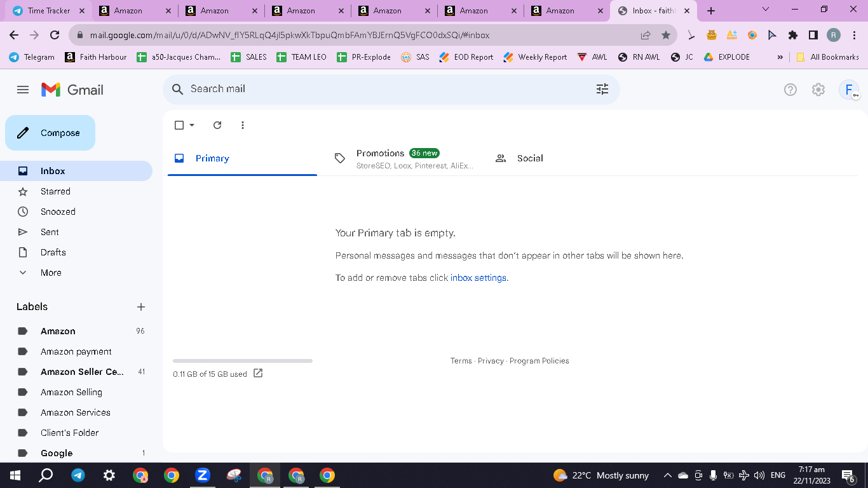Reload the page in Chrome
The height and width of the screenshot is (488, 868).
pyautogui.click(x=55, y=35)
